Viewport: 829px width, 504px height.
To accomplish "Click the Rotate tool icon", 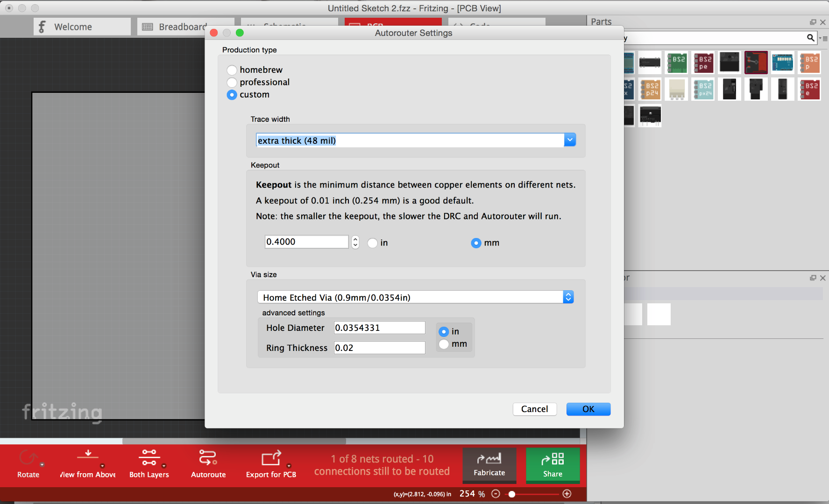I will click(28, 458).
